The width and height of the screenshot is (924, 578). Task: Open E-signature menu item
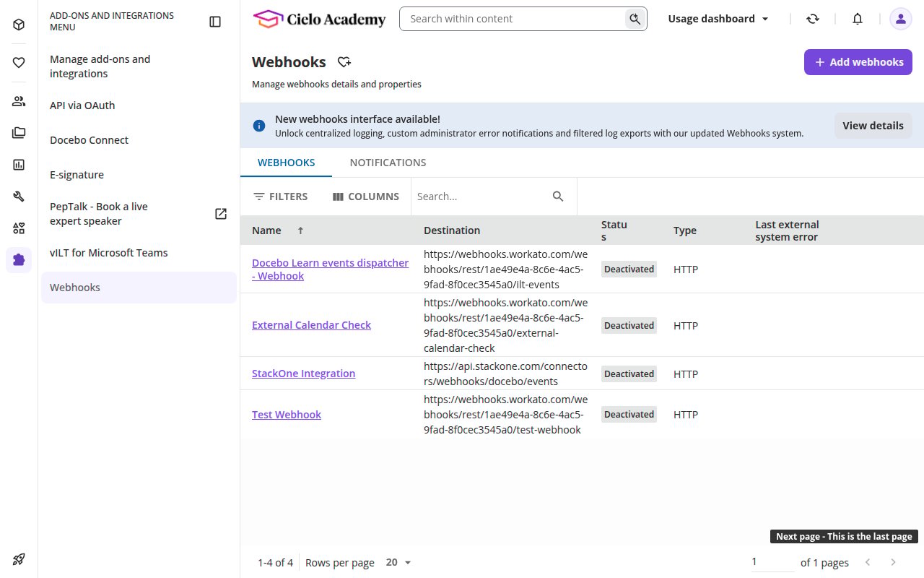click(x=139, y=175)
